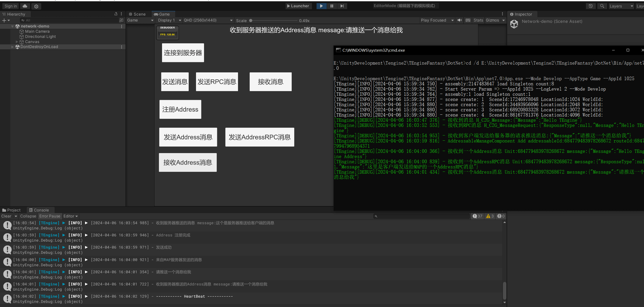This screenshot has width=644, height=307.
Task: Open the Undo history icon
Action: point(591,6)
